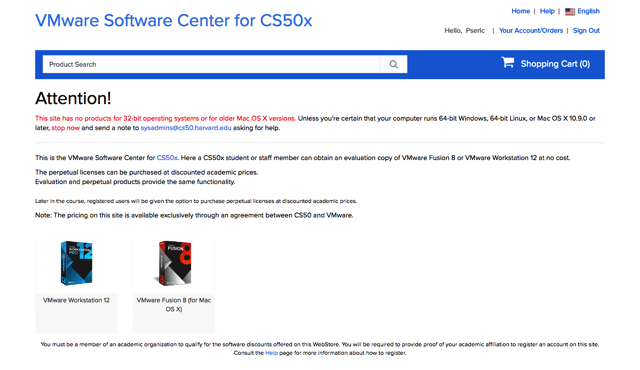Go to the Home link
640x370 pixels.
pos(520,11)
